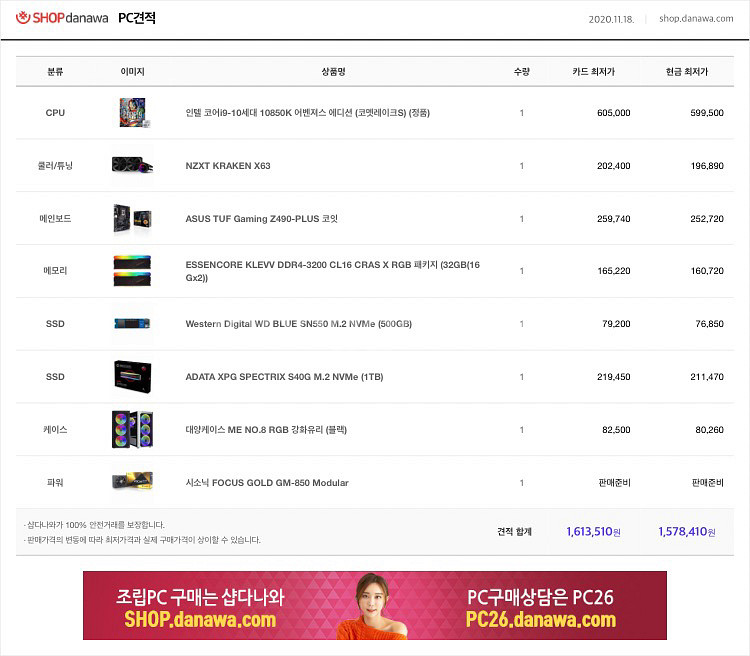This screenshot has height=656, width=750.
Task: Click the 메인보드 category cell
Action: click(x=55, y=219)
